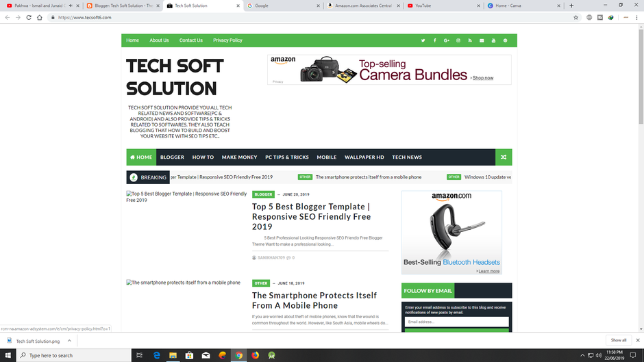Open the HOW TO menu item
The height and width of the screenshot is (362, 644).
tap(203, 157)
